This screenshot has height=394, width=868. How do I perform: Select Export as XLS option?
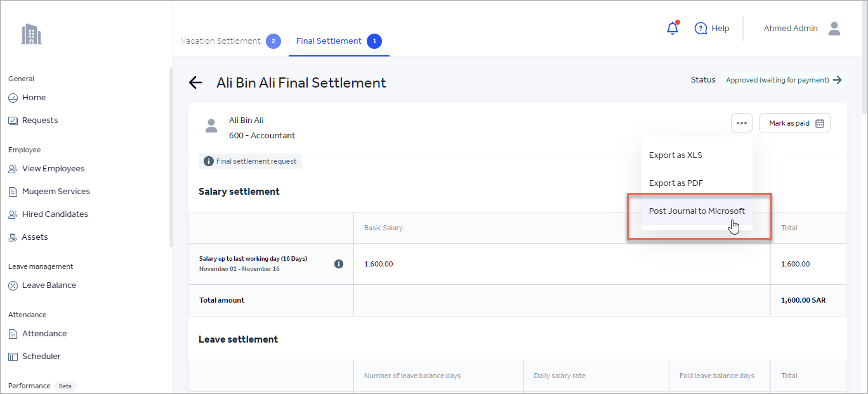675,155
